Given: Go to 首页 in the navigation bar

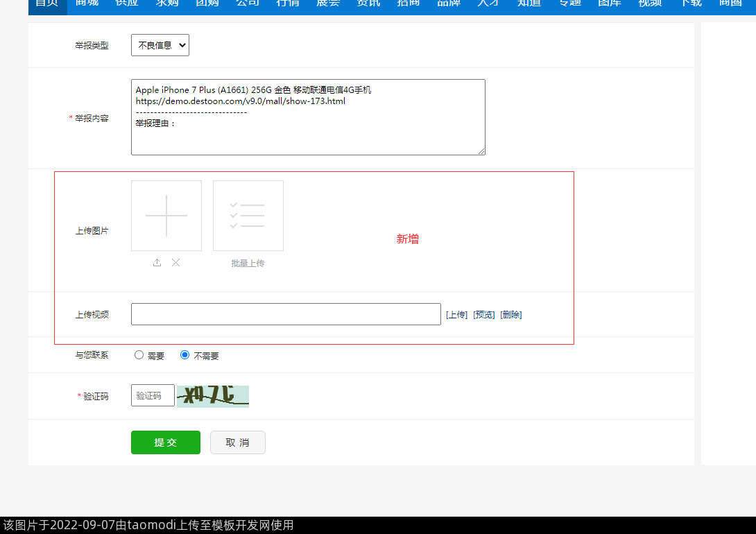Looking at the screenshot, I should (47, 3).
